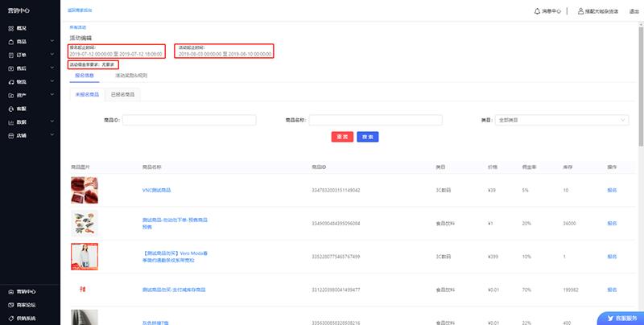
Task: Click the 退出 logout link
Action: coord(634,11)
